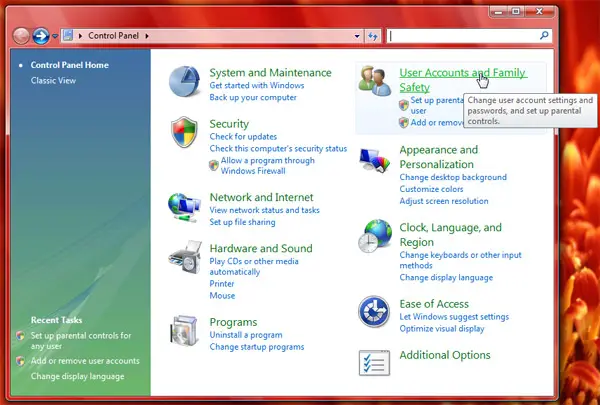Open Get started with Windows
The width and height of the screenshot is (600, 405).
point(257,85)
